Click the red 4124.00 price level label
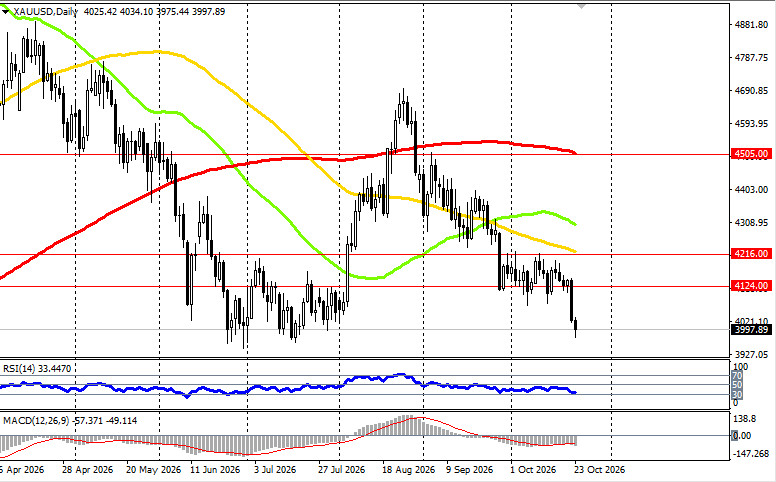 pos(751,286)
